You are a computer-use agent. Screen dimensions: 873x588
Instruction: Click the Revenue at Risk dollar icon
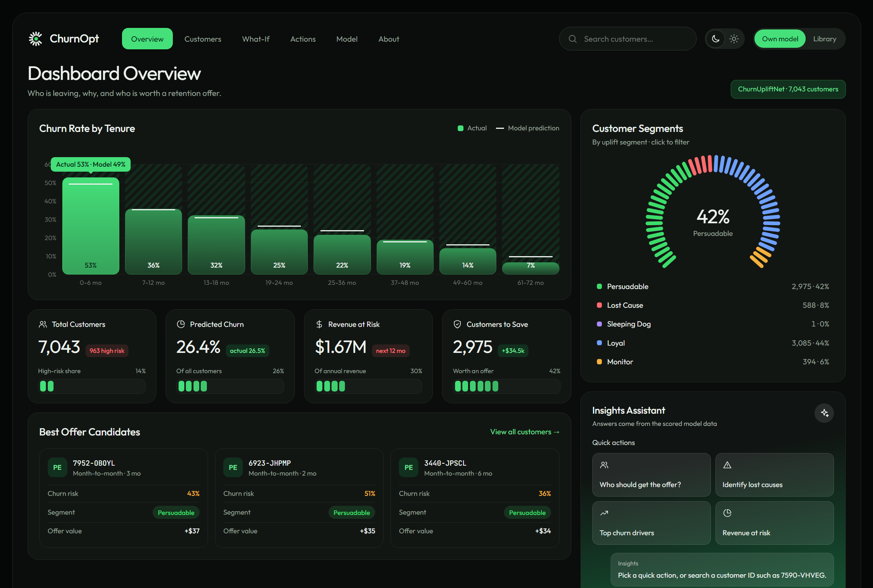(x=319, y=324)
